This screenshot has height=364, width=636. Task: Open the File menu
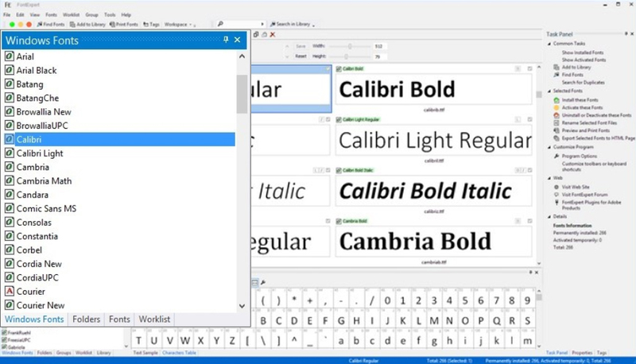pyautogui.click(x=7, y=14)
